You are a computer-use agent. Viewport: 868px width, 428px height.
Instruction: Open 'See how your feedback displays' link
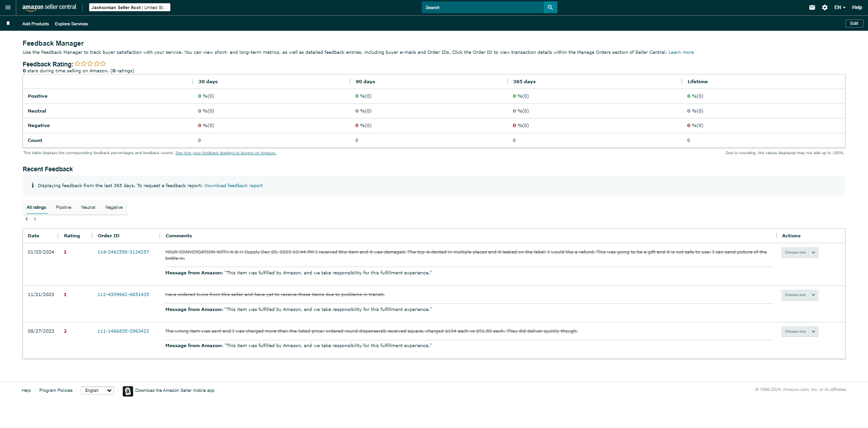click(x=226, y=153)
